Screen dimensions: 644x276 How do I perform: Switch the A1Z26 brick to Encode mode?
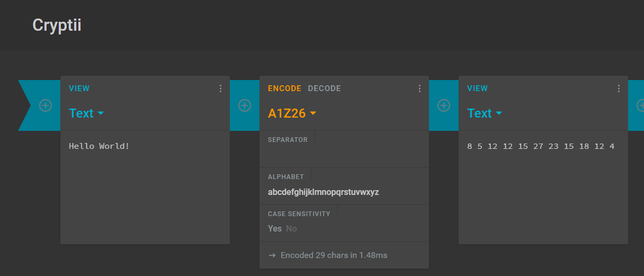[x=284, y=88]
